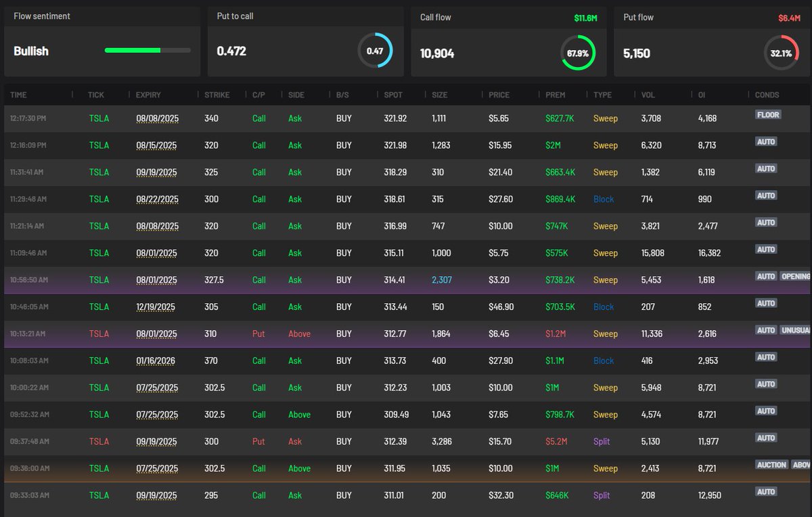Sort by the TYPE column header
This screenshot has width=812, height=517.
point(602,95)
